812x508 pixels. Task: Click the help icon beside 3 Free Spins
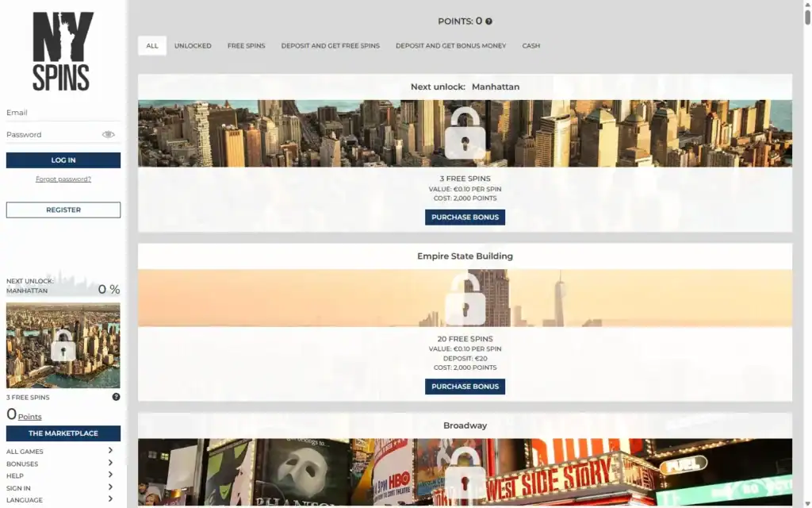pyautogui.click(x=116, y=397)
